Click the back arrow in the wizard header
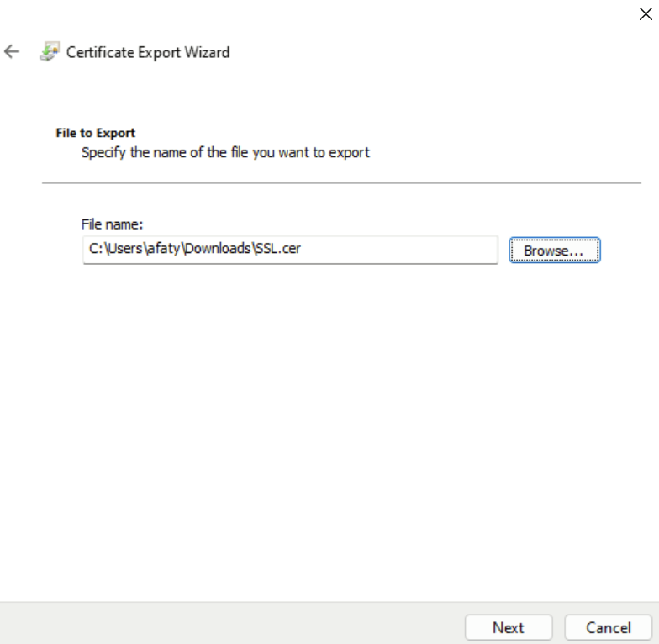659x644 pixels. pos(12,52)
